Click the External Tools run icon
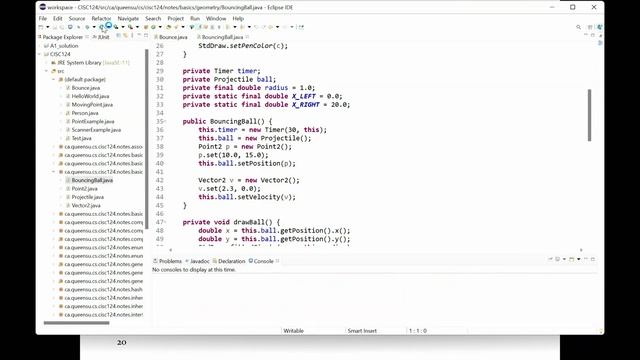The image size is (640, 360). [x=130, y=27]
